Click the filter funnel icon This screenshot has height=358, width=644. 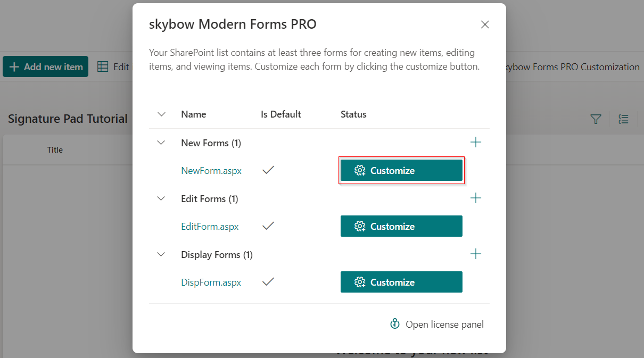pyautogui.click(x=596, y=119)
